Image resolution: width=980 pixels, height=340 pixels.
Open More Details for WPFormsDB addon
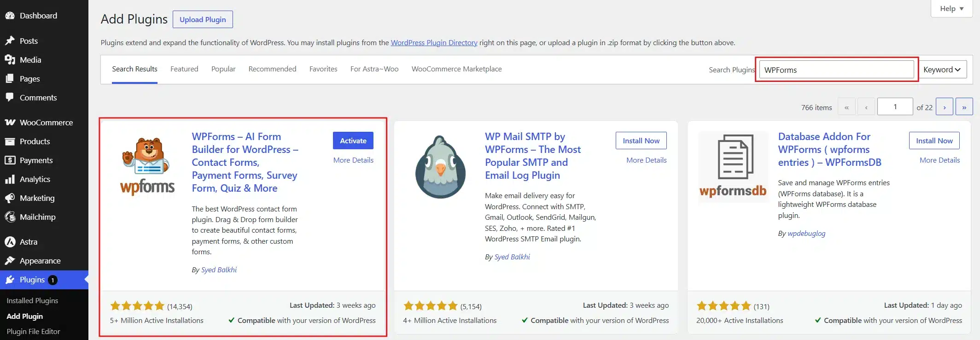pos(939,160)
